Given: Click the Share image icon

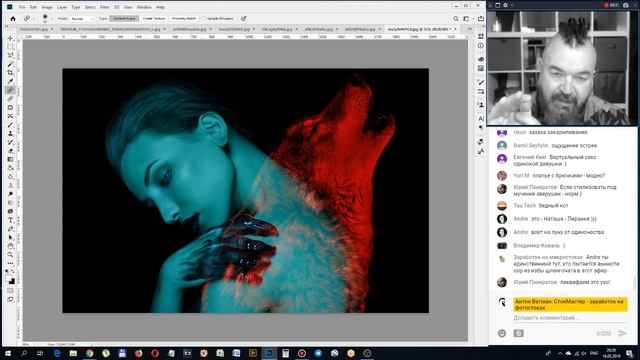Looking at the screenshot, I should click(480, 18).
